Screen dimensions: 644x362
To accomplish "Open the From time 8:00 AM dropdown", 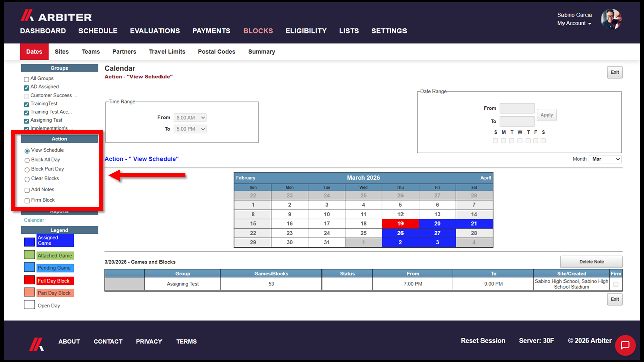I will click(x=190, y=118).
